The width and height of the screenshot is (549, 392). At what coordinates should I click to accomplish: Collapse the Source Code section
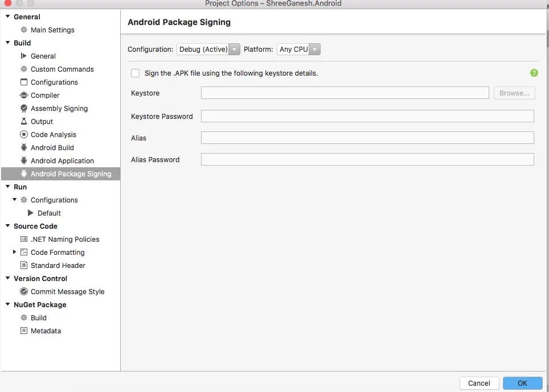7,226
